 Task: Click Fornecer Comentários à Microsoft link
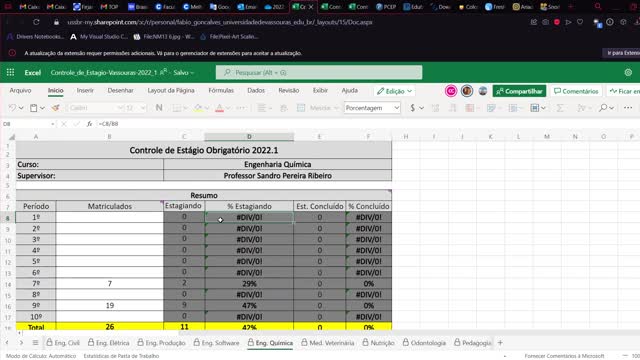[564, 356]
